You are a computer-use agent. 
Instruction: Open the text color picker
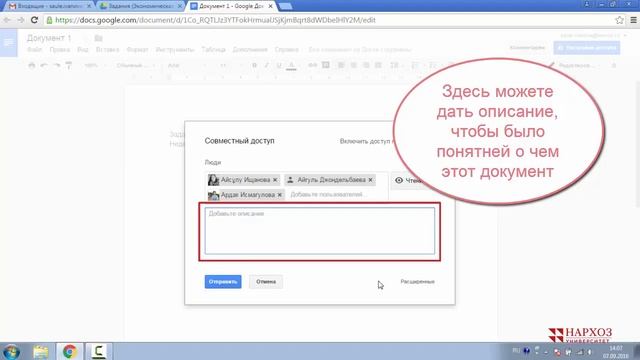pos(291,65)
